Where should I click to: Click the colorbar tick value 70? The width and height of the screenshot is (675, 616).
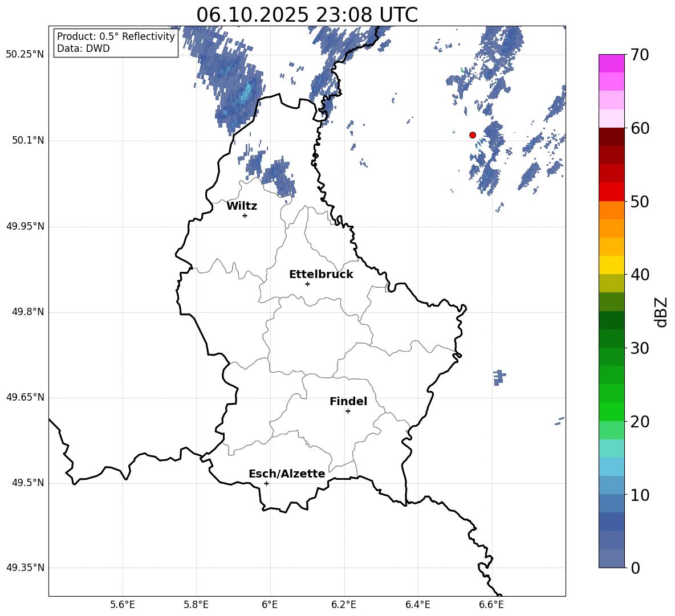(x=640, y=55)
